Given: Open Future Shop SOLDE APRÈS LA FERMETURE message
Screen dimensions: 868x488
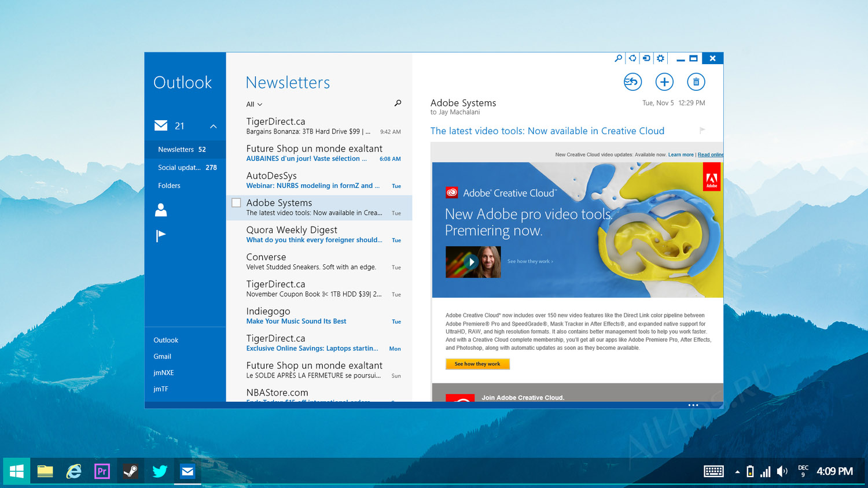Looking at the screenshot, I should click(x=319, y=370).
